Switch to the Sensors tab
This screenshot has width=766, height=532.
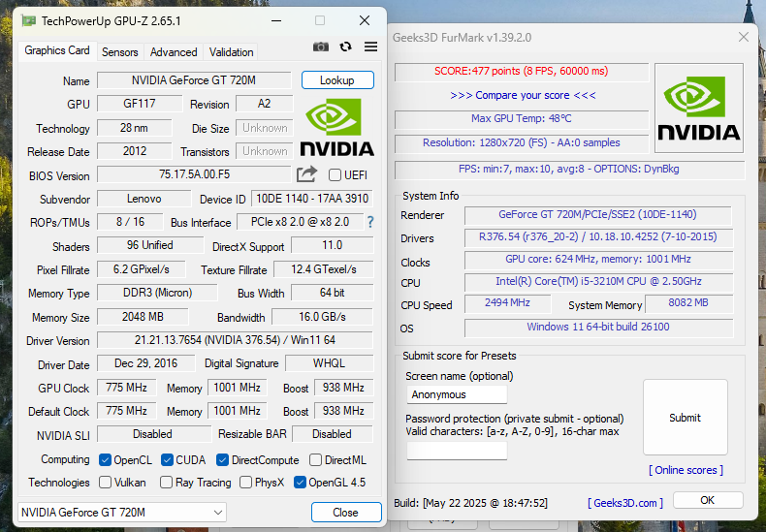(119, 52)
